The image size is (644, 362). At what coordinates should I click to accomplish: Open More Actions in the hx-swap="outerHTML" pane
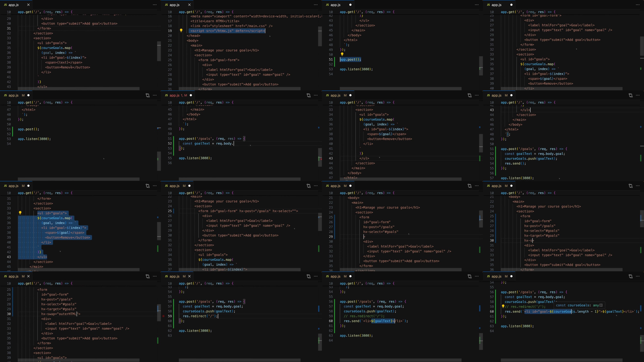click(x=155, y=276)
